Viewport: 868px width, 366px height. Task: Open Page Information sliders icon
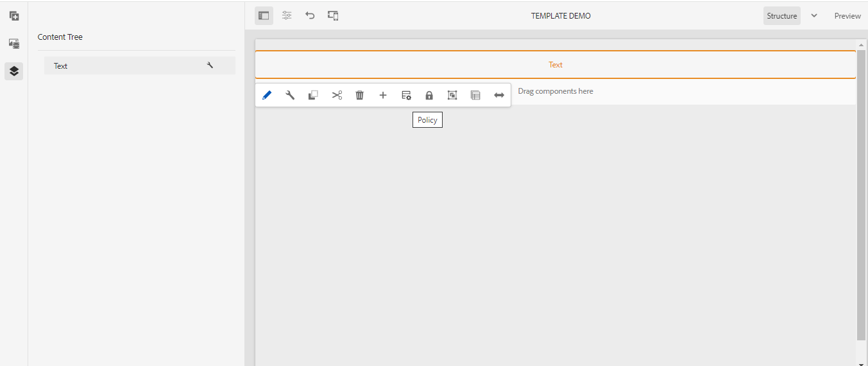coord(287,15)
